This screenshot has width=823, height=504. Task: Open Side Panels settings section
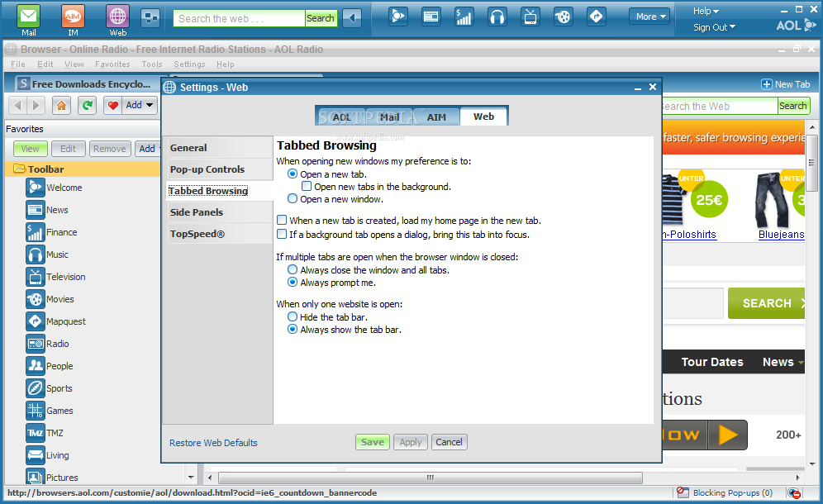[x=219, y=212]
